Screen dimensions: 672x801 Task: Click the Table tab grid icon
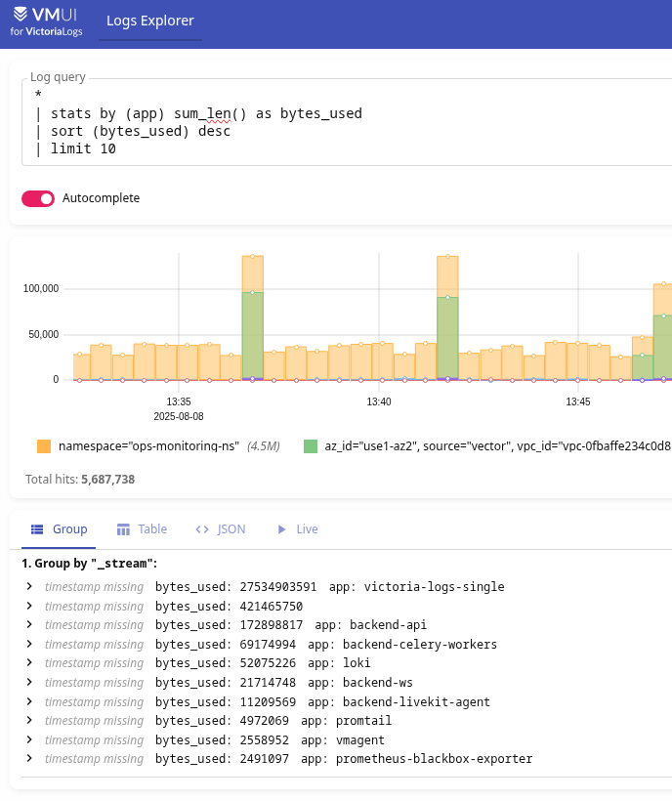pyautogui.click(x=123, y=529)
